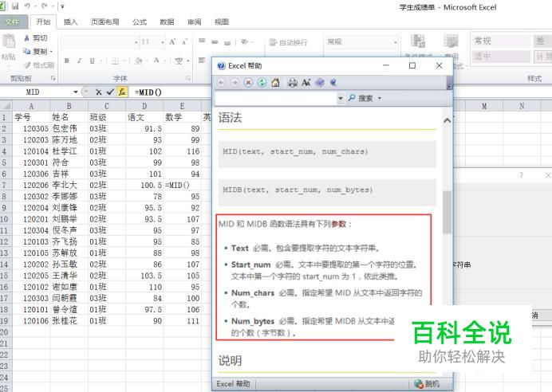Screen dimensions: 552x392
Task: Click the Cut (剪切) scissors icon
Action: [x=27, y=38]
